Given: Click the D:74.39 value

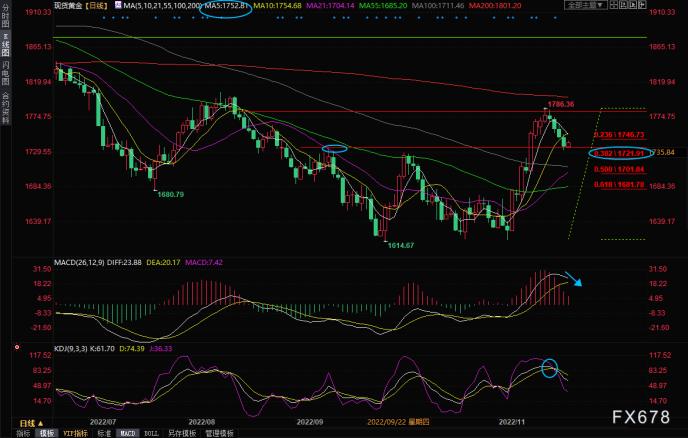Looking at the screenshot, I should point(132,349).
